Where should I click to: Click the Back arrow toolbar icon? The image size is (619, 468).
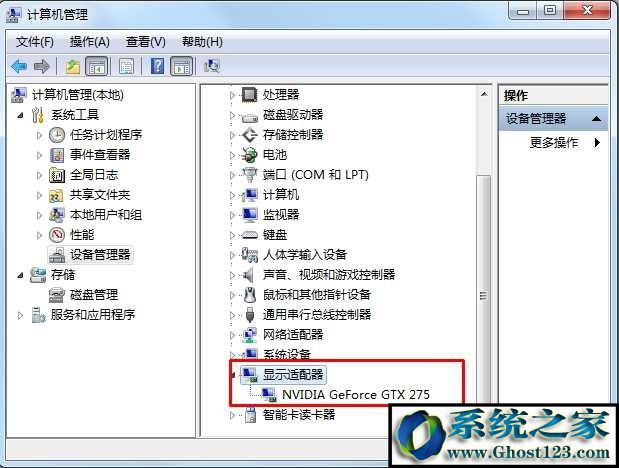pos(19,66)
